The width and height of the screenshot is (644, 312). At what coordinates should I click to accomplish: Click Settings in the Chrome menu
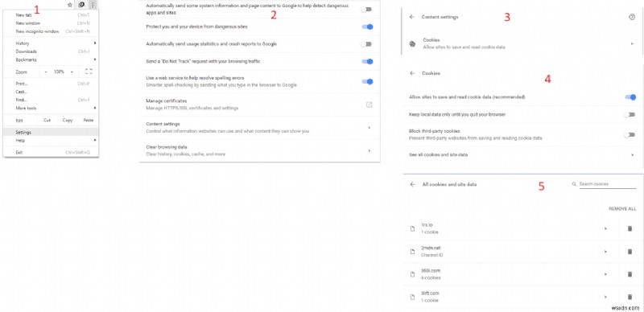(x=51, y=132)
